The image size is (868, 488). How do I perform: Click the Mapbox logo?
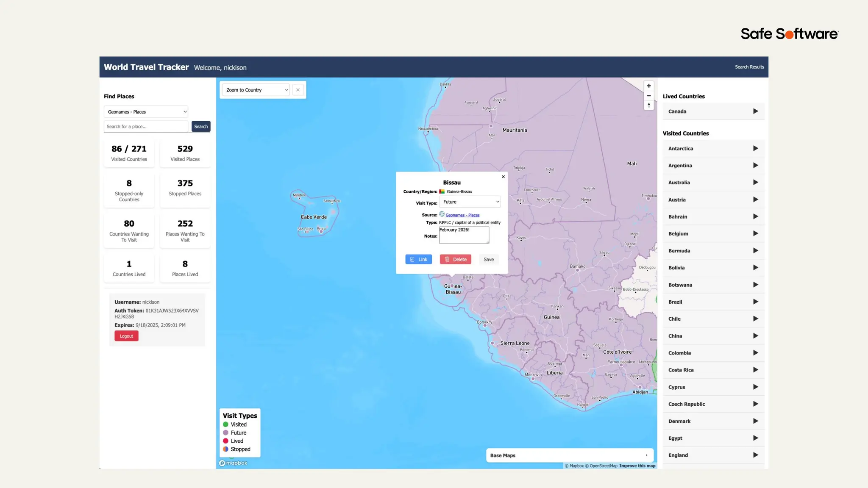[x=233, y=463]
